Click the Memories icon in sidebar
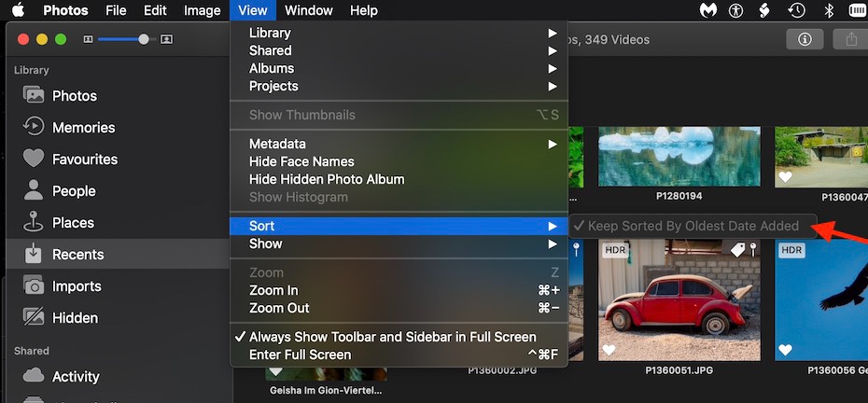Screen dimensions: 868x403 [x=34, y=126]
